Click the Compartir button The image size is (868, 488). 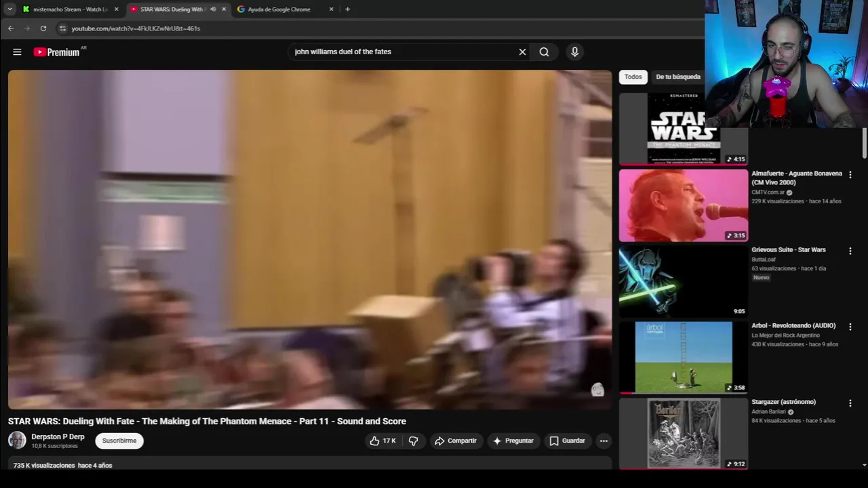coord(456,441)
